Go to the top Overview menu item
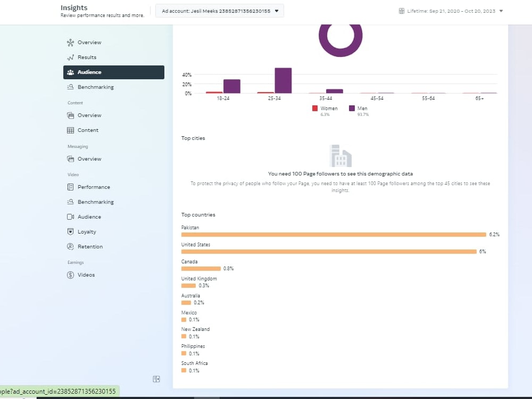This screenshot has width=532, height=399. 114,43
